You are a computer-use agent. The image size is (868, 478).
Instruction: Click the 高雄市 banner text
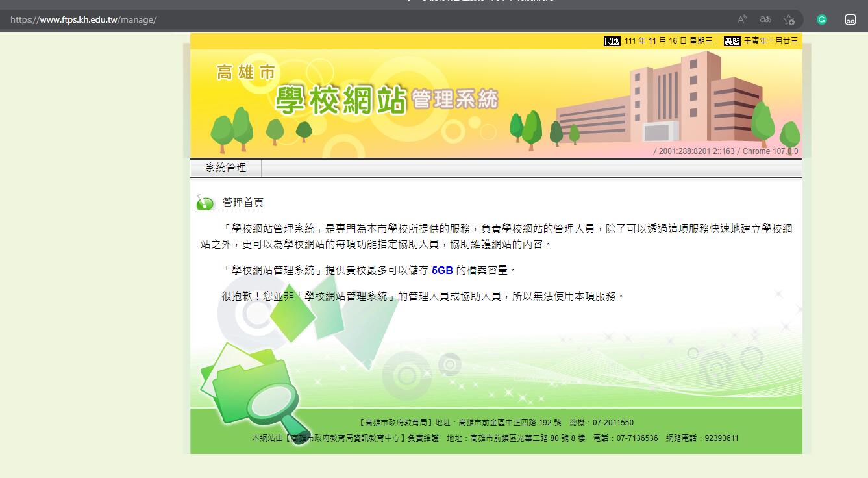click(x=246, y=71)
